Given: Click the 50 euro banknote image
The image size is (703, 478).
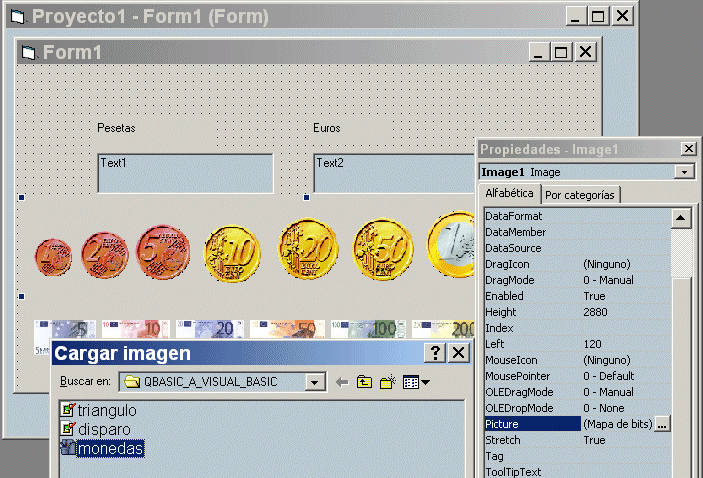Looking at the screenshot, I should click(287, 329).
